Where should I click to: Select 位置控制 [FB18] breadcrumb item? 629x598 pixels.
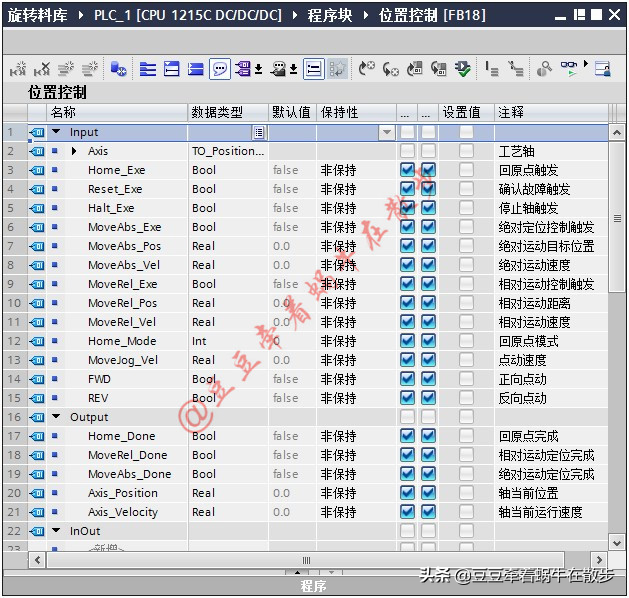[x=432, y=15]
